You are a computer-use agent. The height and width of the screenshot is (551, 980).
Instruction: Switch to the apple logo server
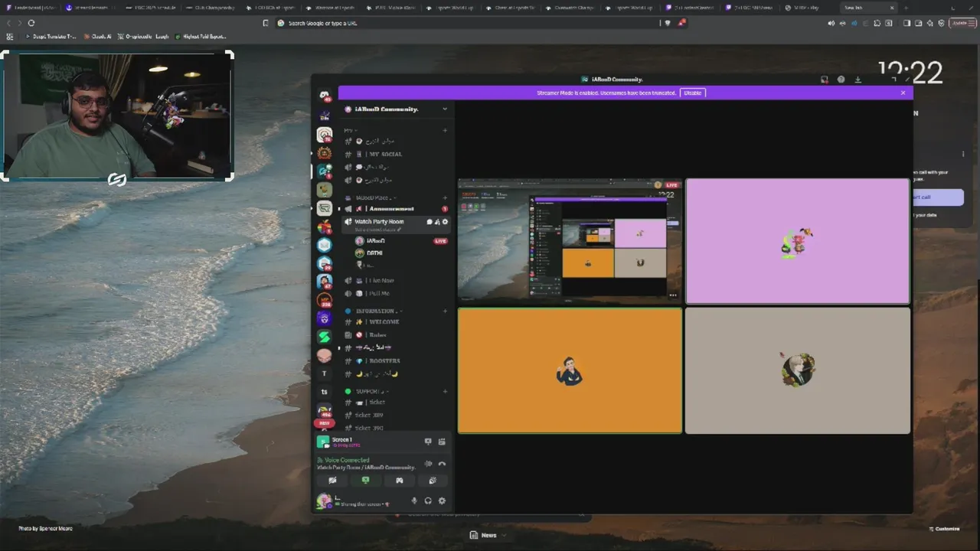(325, 227)
